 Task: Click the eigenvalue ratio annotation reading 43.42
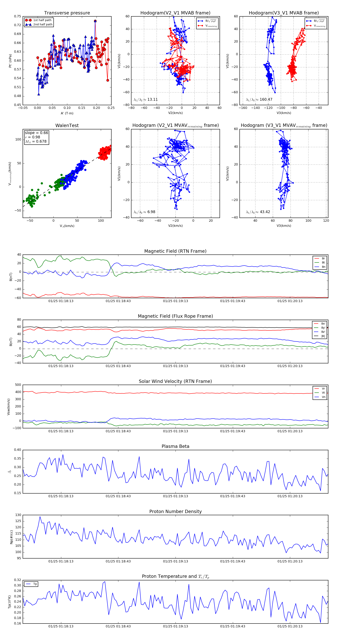(x=258, y=212)
